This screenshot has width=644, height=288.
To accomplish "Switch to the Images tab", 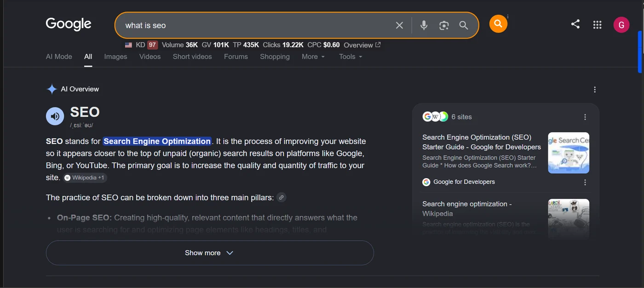I will click(115, 56).
